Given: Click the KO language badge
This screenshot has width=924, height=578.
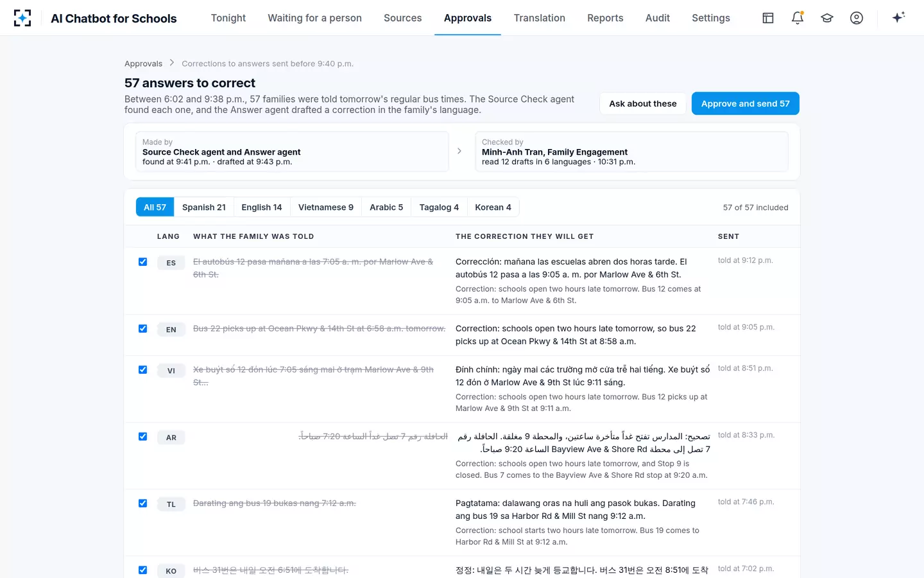Looking at the screenshot, I should (171, 571).
